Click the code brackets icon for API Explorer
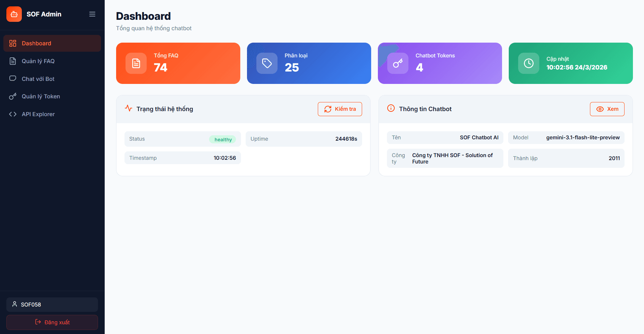 [13, 114]
